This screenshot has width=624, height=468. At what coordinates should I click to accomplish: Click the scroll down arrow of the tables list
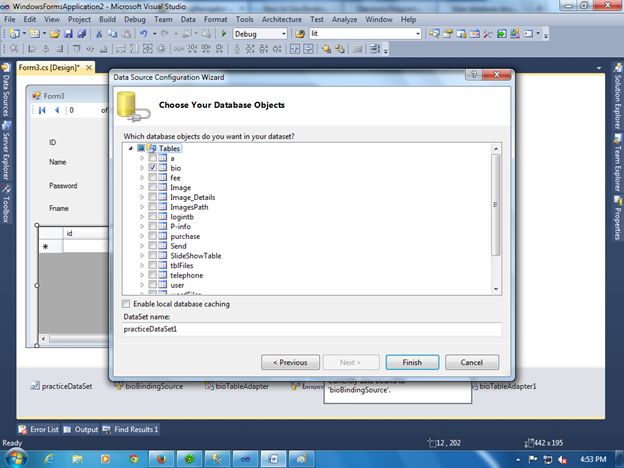496,289
